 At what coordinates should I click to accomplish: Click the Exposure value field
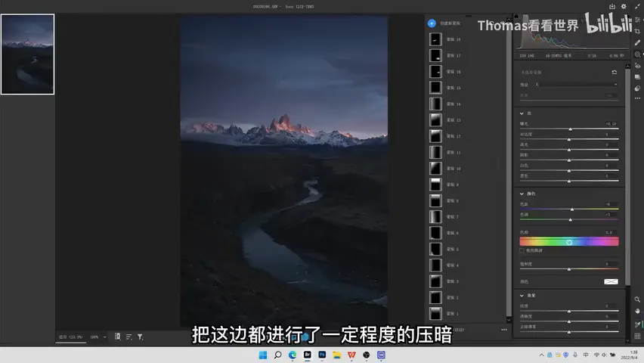point(611,124)
